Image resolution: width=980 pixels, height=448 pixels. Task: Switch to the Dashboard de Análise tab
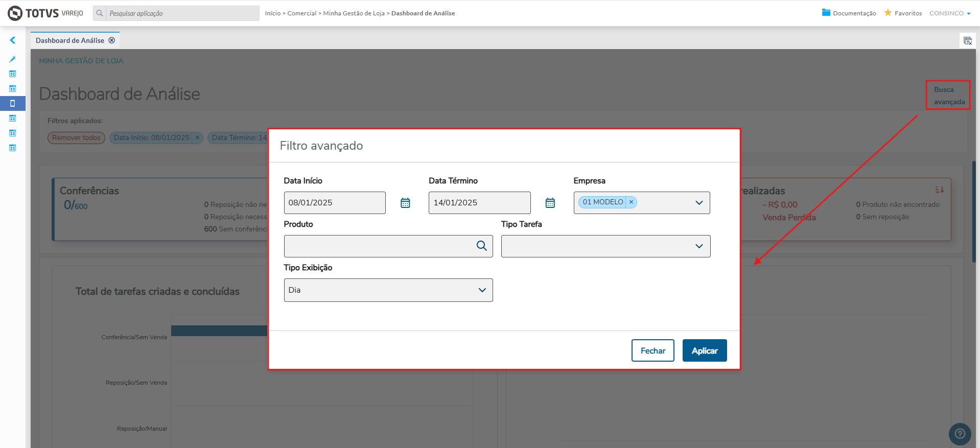click(x=69, y=40)
